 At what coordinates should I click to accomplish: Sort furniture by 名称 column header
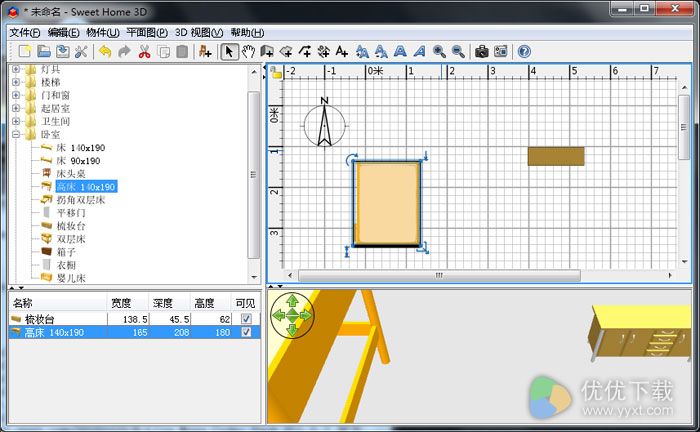58,303
